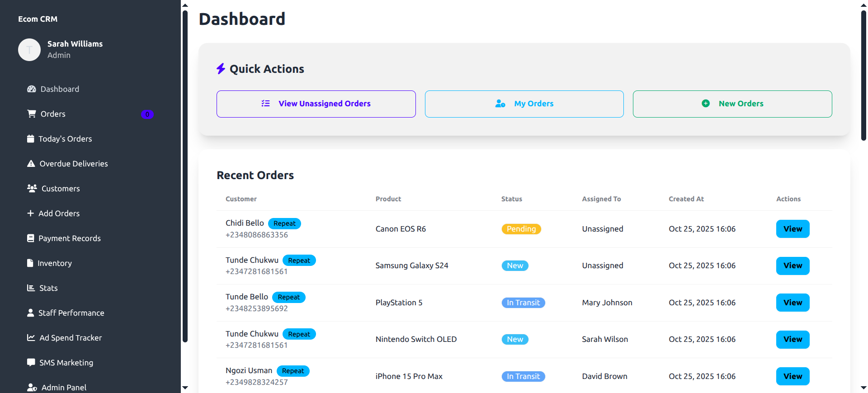
Task: Click the Dashboard gauge icon in sidebar
Action: tap(31, 89)
